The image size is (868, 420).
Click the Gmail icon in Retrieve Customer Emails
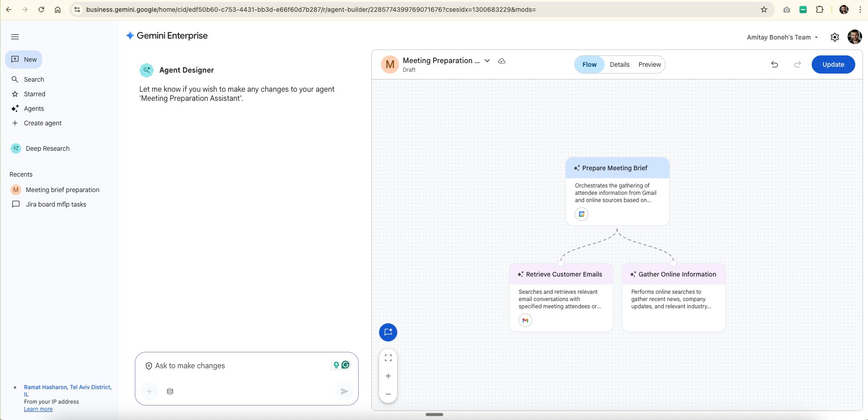click(525, 320)
